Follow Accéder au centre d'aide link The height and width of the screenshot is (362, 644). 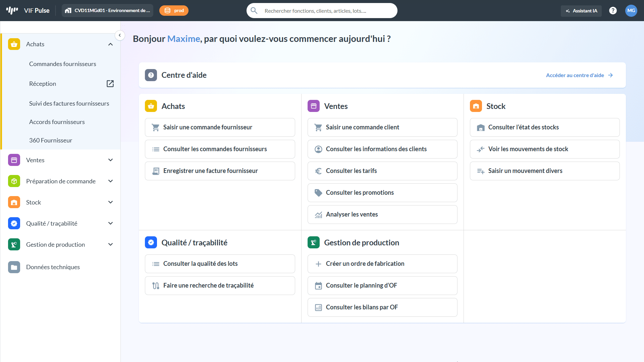point(579,75)
